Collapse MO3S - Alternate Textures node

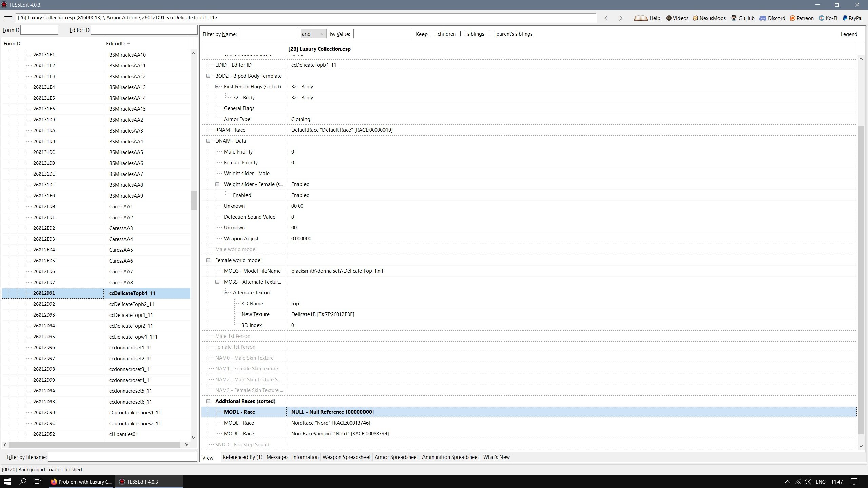[217, 282]
